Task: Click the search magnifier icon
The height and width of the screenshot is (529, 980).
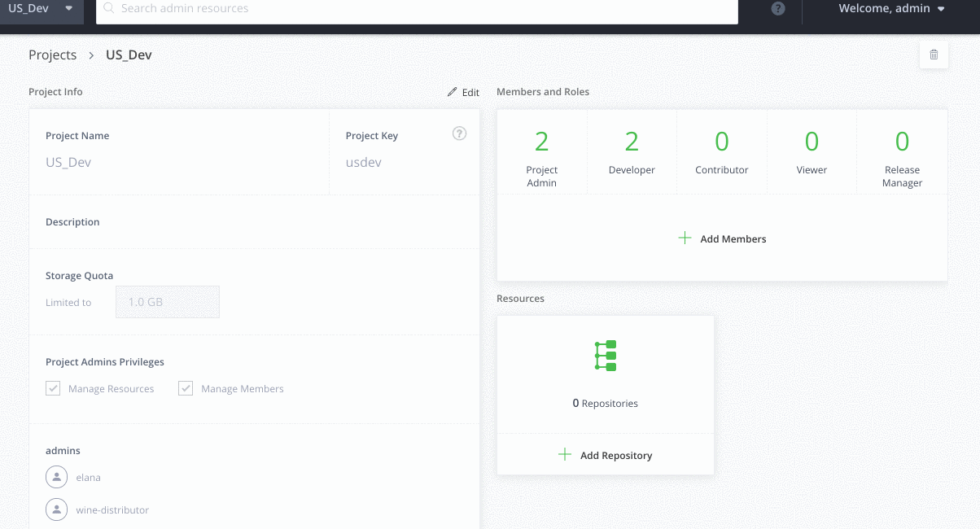Action: [x=109, y=9]
